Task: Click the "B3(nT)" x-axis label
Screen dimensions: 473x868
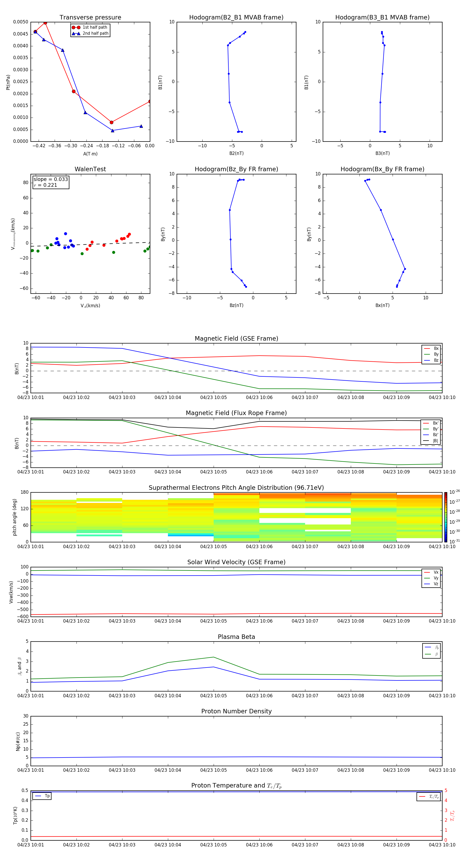Action: coord(382,153)
